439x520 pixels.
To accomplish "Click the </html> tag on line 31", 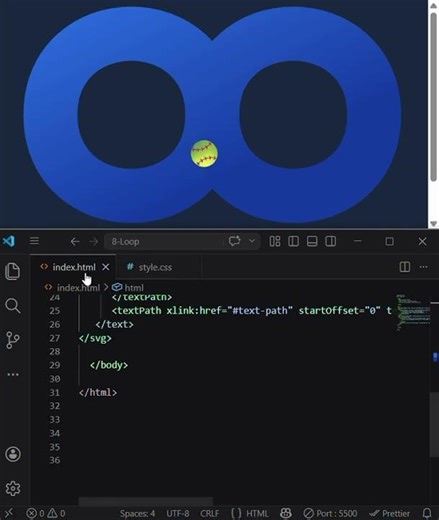I will (x=98, y=392).
